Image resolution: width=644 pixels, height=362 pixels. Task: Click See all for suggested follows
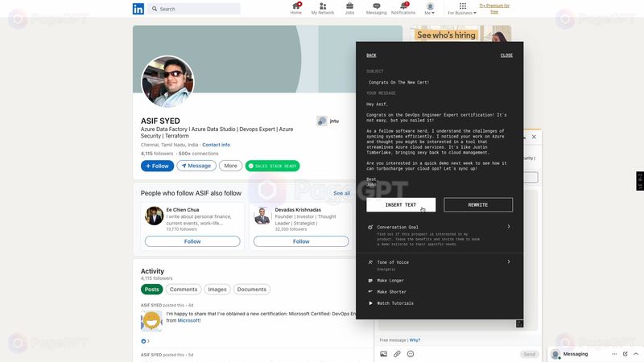tap(341, 193)
